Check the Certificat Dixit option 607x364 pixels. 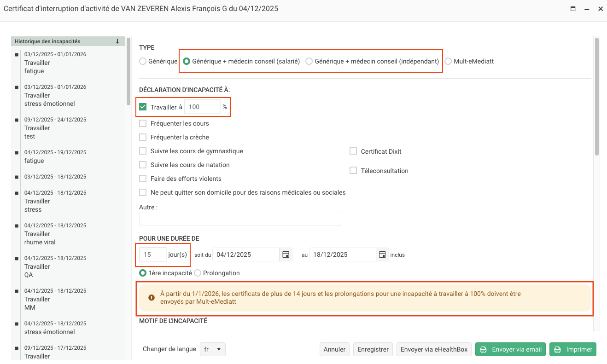(x=353, y=151)
